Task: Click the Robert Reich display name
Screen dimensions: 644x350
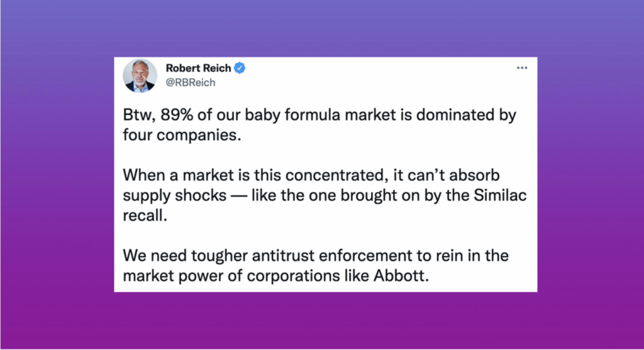Action: pyautogui.click(x=198, y=68)
